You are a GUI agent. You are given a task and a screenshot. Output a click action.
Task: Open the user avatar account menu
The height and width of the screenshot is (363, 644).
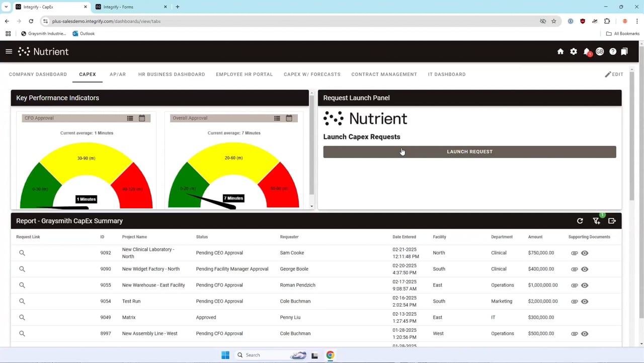[600, 51]
